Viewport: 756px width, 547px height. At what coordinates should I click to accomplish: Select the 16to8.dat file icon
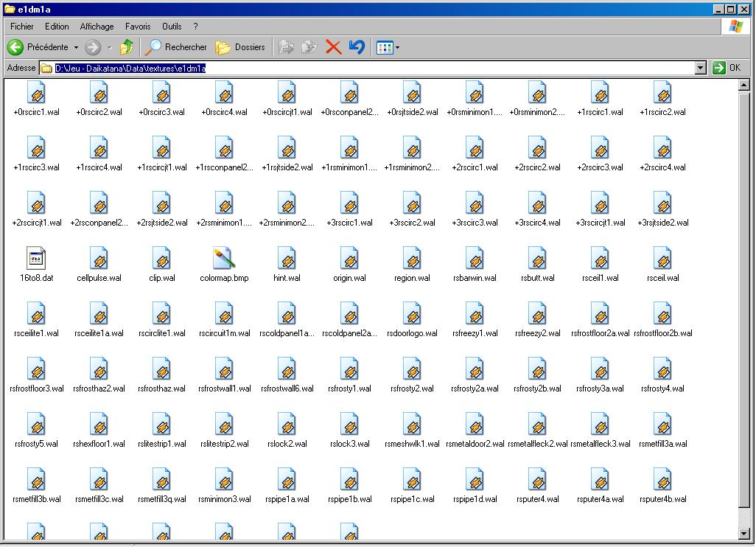(x=36, y=259)
